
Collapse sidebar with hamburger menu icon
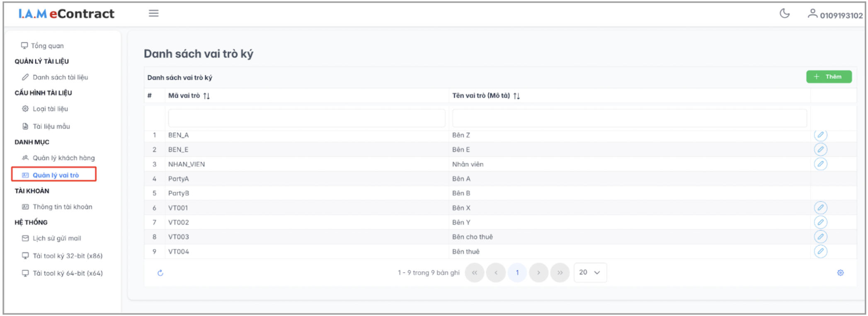pyautogui.click(x=153, y=14)
